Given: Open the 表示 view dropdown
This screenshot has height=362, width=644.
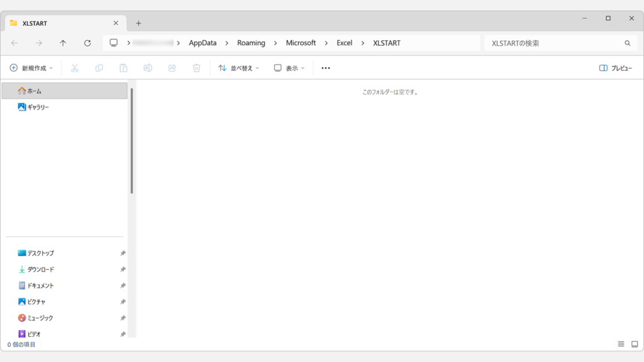Looking at the screenshot, I should [289, 68].
